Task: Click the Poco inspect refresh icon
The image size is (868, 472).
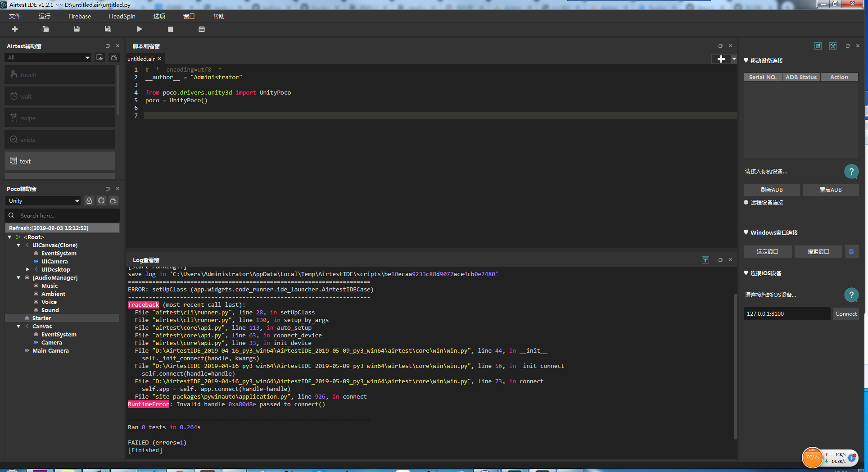Action: (101, 200)
